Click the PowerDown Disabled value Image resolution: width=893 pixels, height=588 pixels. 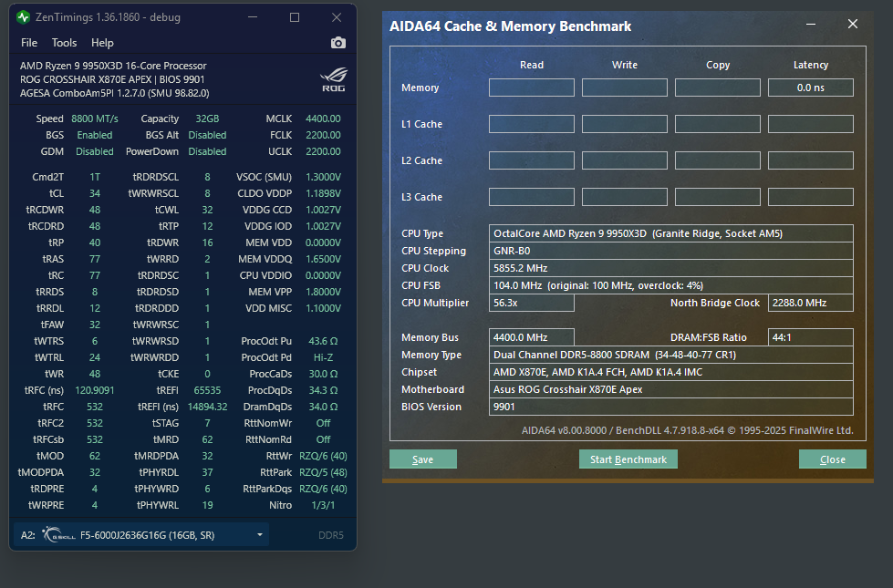207,151
